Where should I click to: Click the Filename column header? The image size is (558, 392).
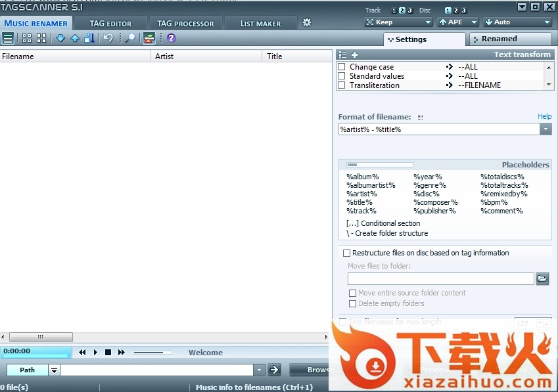[75, 56]
